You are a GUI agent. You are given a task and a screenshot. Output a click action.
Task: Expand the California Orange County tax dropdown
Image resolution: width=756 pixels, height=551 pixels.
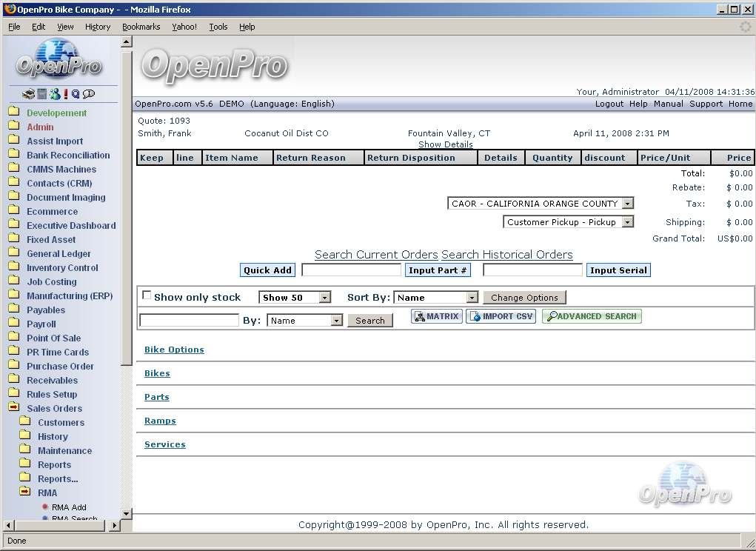(x=541, y=204)
